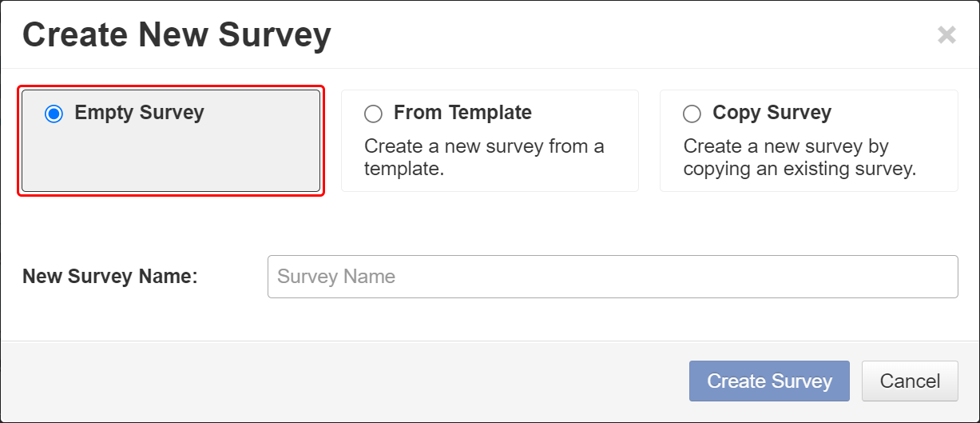
Task: Click the Create New Survey title
Action: [x=177, y=35]
